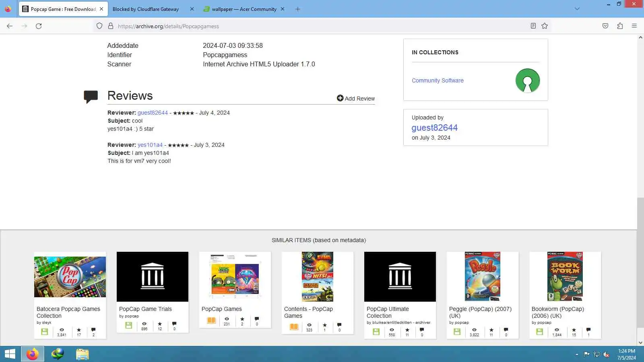Image resolution: width=644 pixels, height=362 pixels.
Task: Open Contents - PopCap Games thumbnail
Action: click(x=318, y=277)
